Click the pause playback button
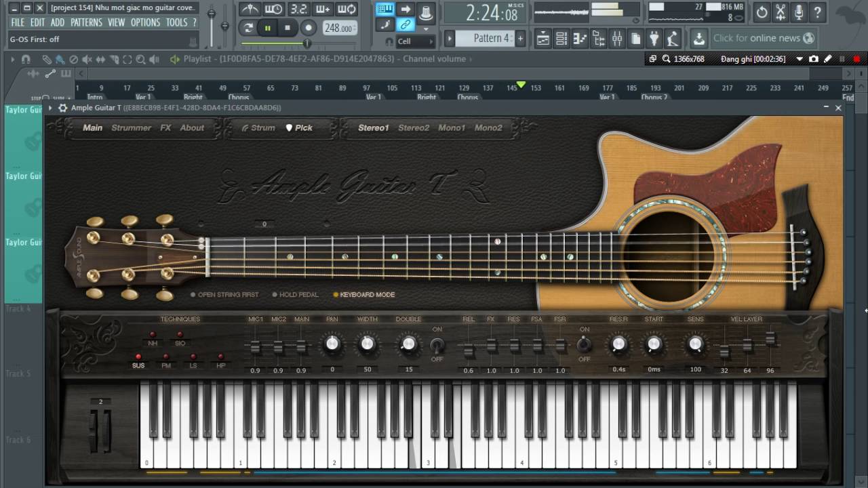The width and height of the screenshot is (868, 488). pyautogui.click(x=268, y=28)
